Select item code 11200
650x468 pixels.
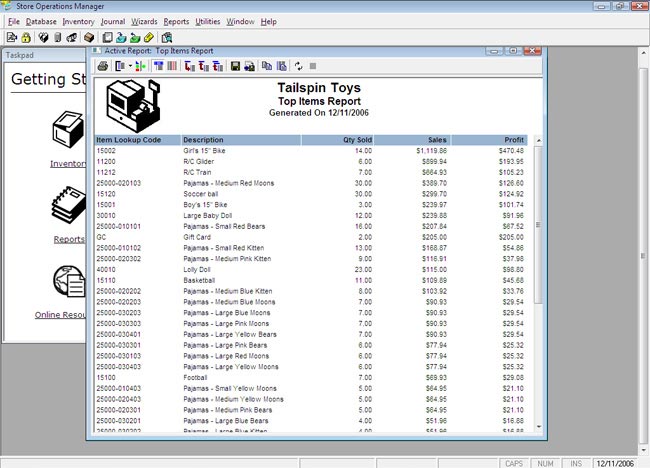click(x=106, y=162)
